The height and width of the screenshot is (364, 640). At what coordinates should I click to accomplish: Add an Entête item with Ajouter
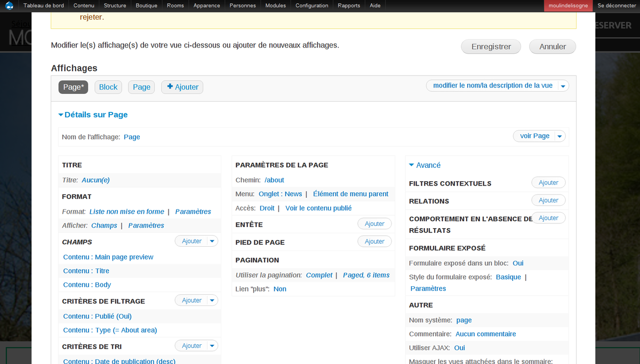click(374, 224)
